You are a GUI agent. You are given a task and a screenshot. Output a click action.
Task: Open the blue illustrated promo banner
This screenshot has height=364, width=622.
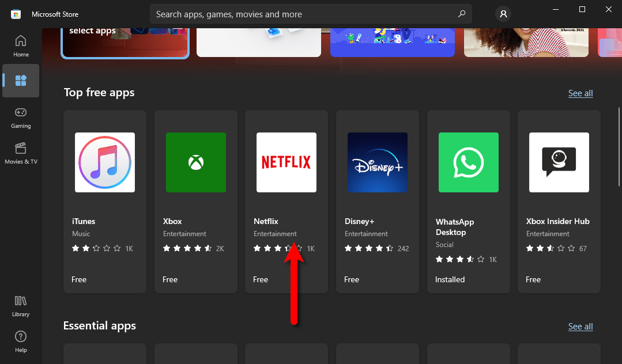(x=393, y=43)
